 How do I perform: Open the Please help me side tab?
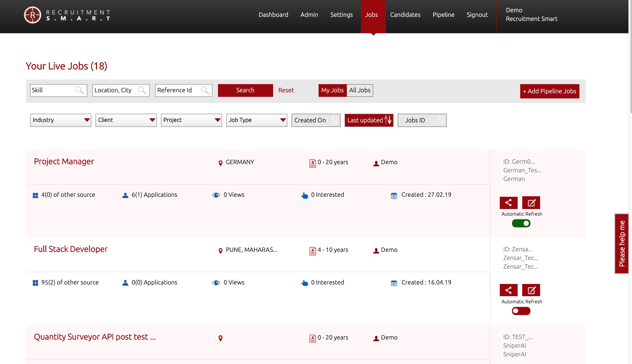coord(622,243)
